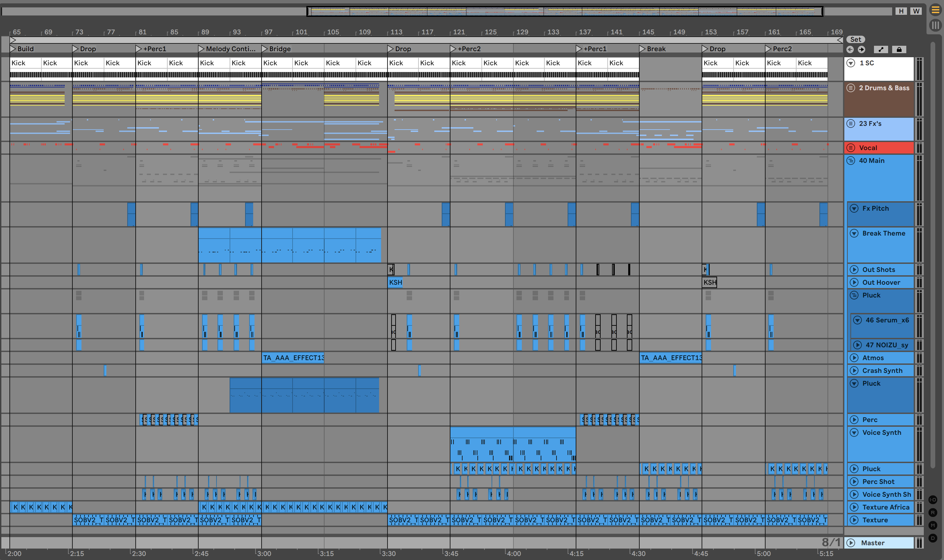Jump to previous locator arrow
The image size is (944, 560).
(x=850, y=49)
